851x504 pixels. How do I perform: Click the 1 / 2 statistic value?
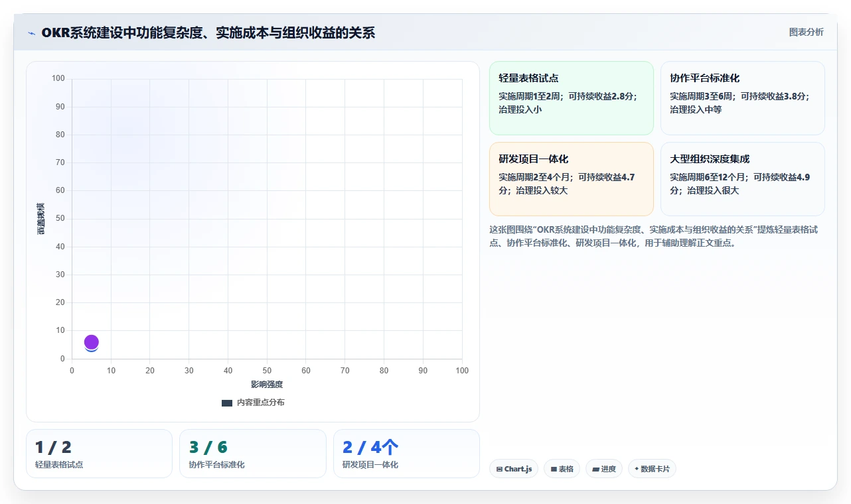pos(53,448)
